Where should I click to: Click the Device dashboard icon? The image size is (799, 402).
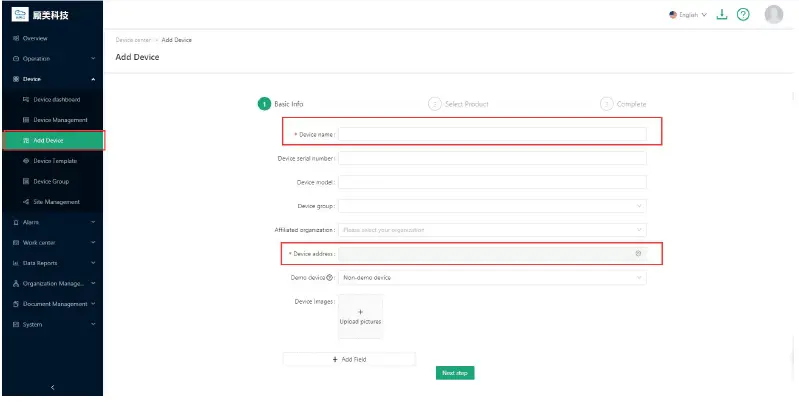26,99
